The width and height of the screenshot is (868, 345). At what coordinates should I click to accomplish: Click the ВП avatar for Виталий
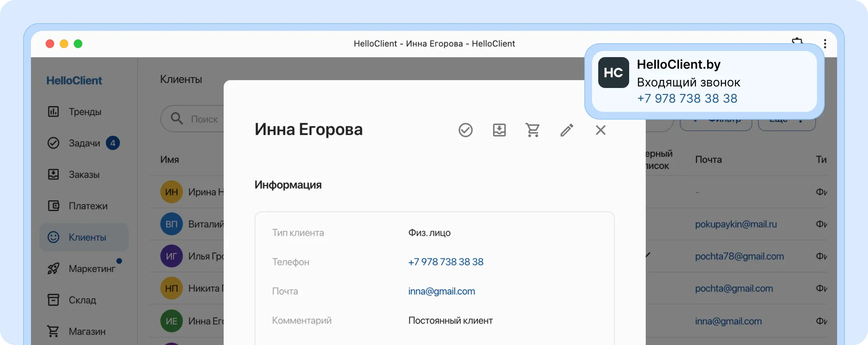(x=172, y=224)
